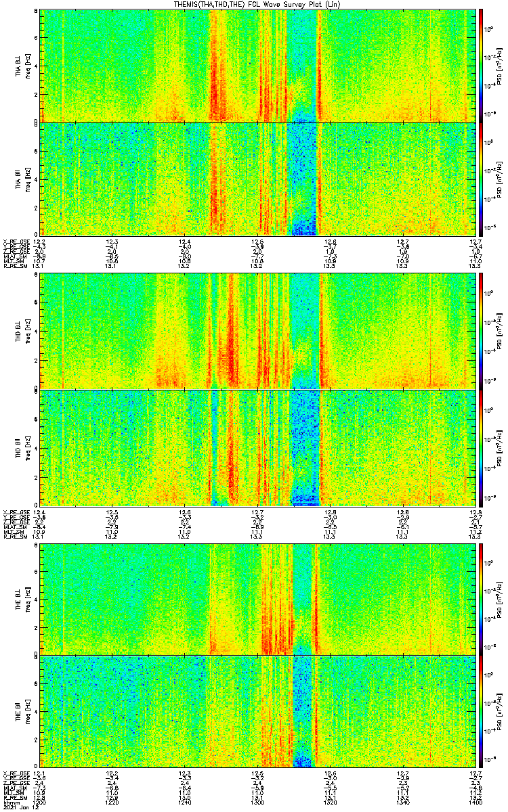Click the 'hhmm' time format label

10,802
